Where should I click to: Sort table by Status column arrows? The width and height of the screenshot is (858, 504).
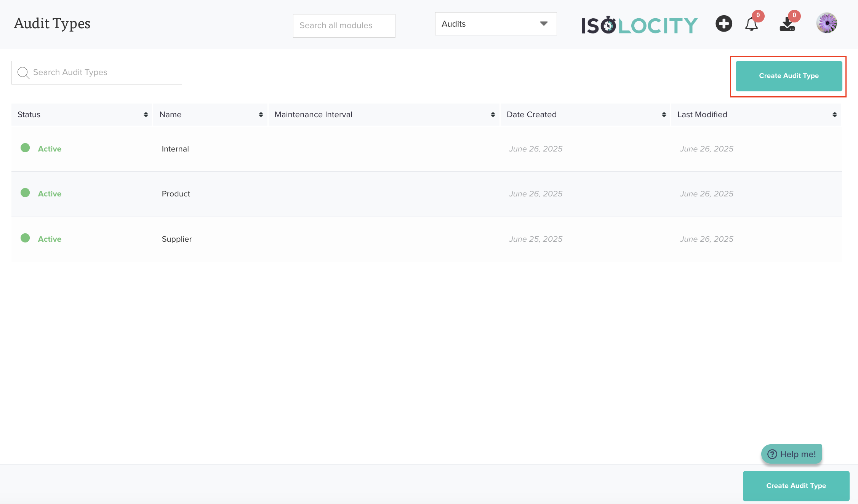point(146,115)
